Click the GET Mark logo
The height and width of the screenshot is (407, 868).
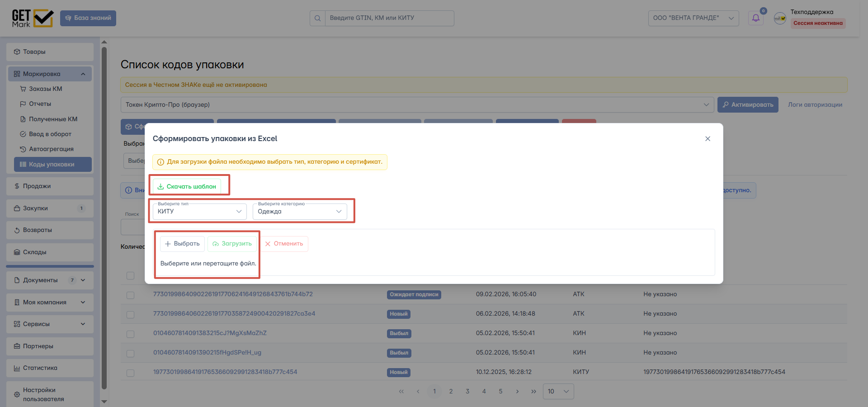33,18
